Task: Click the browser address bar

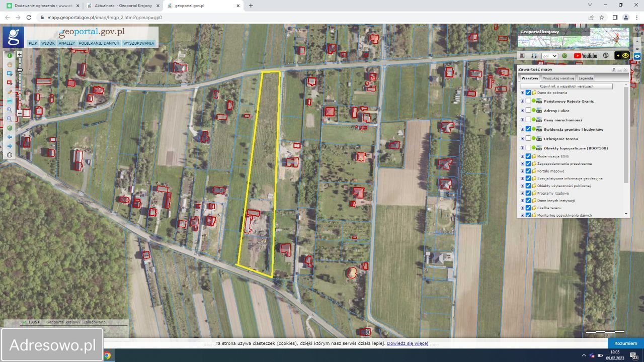Action: tap(314, 17)
